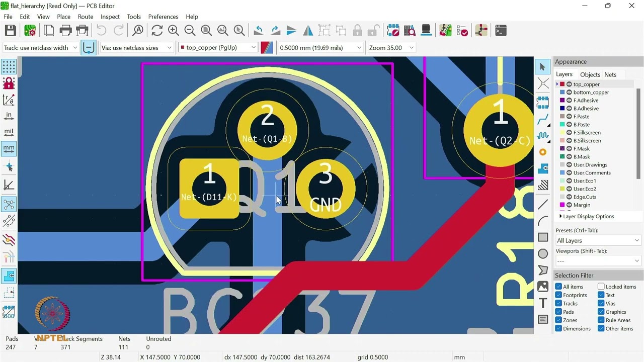Rotate selection counterclockwise
The height and width of the screenshot is (362, 644).
pos(259,31)
